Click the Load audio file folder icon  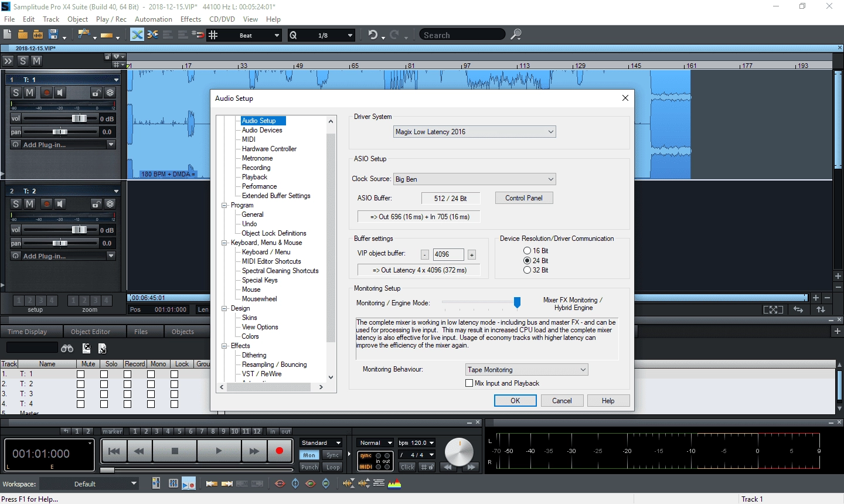click(x=38, y=35)
